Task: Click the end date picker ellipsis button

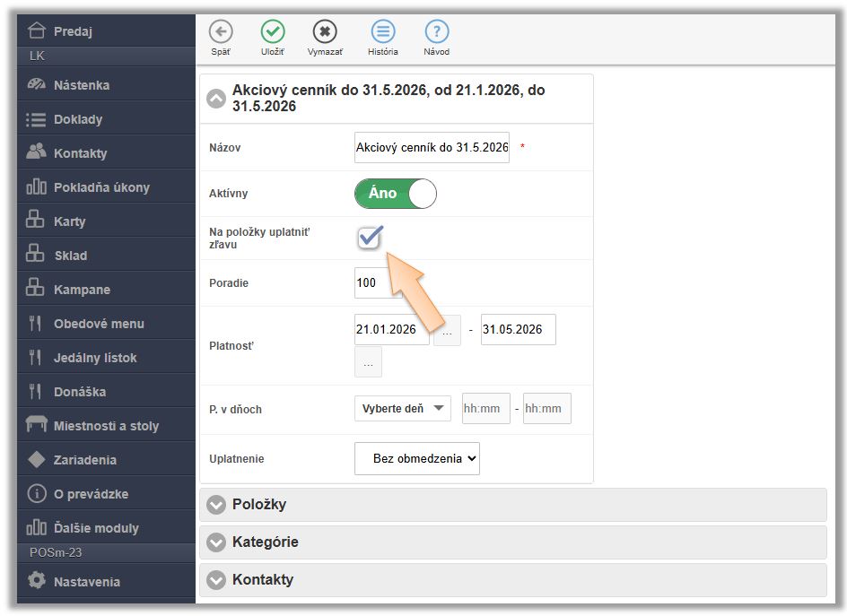Action: tap(368, 362)
